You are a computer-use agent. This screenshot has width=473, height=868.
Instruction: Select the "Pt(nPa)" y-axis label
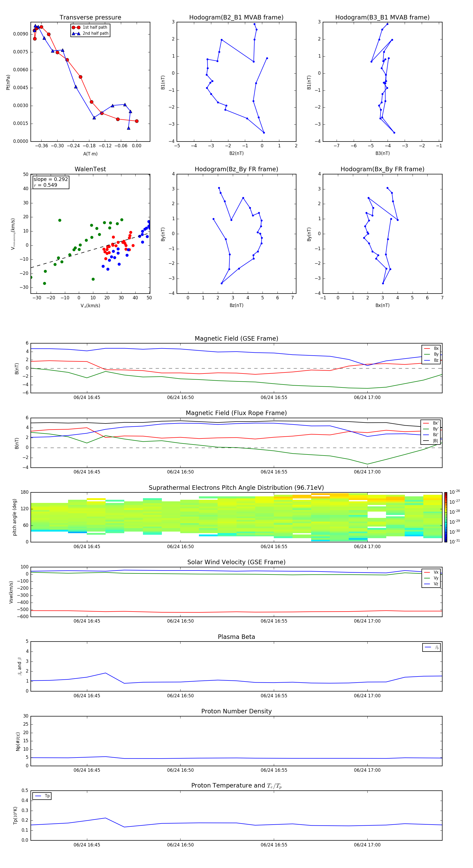tap(8, 82)
